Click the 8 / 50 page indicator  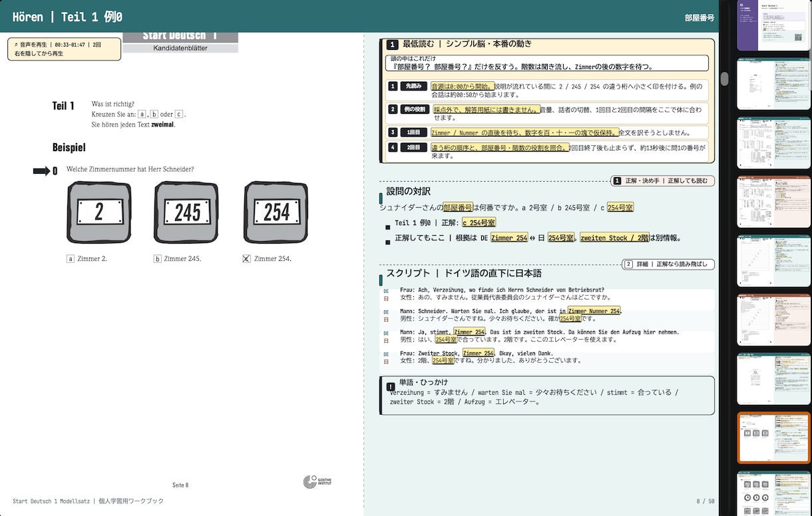[705, 501]
